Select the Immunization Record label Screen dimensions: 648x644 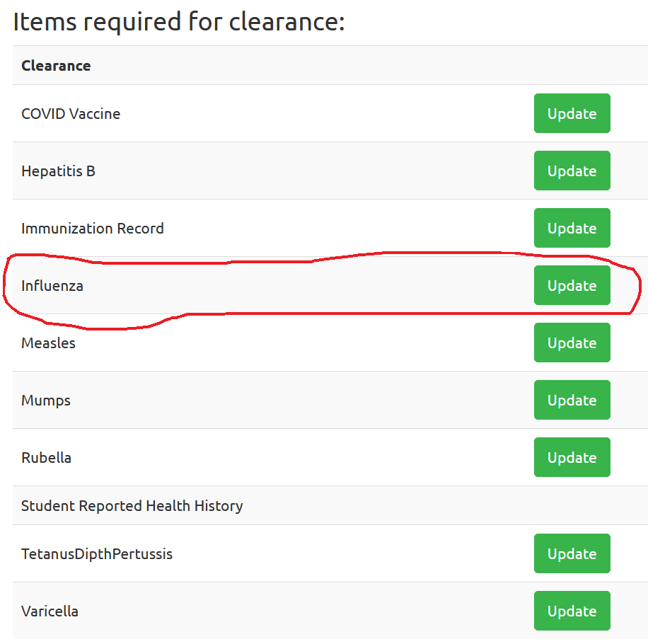[93, 228]
